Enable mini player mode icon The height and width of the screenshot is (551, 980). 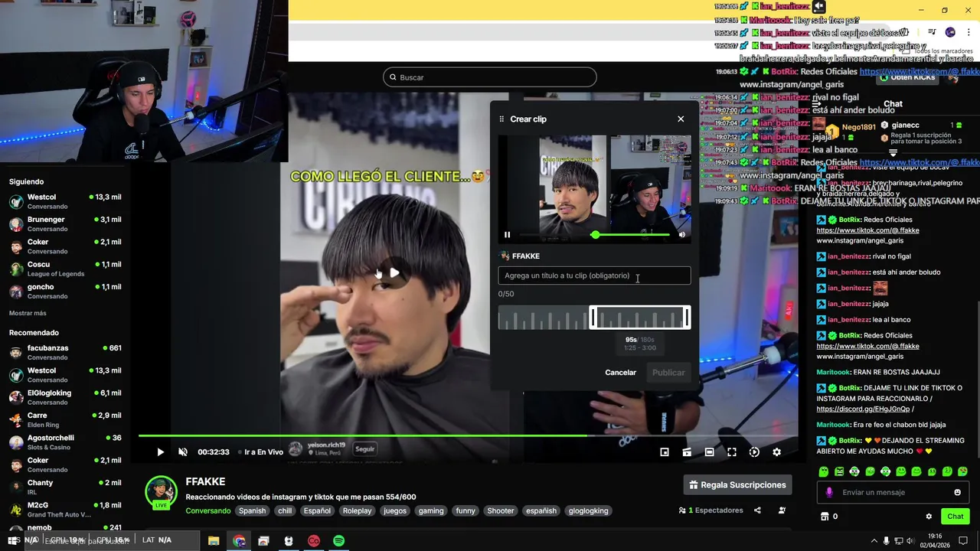coord(665,452)
